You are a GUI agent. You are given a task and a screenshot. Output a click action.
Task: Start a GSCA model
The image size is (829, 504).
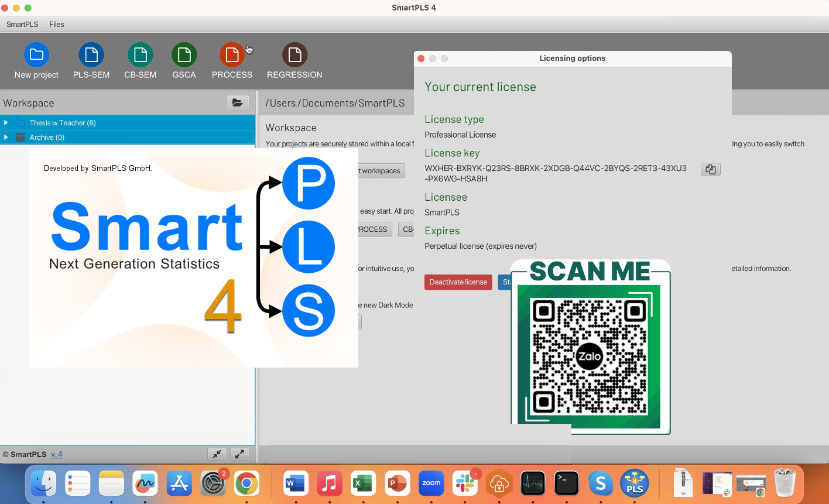click(x=184, y=61)
